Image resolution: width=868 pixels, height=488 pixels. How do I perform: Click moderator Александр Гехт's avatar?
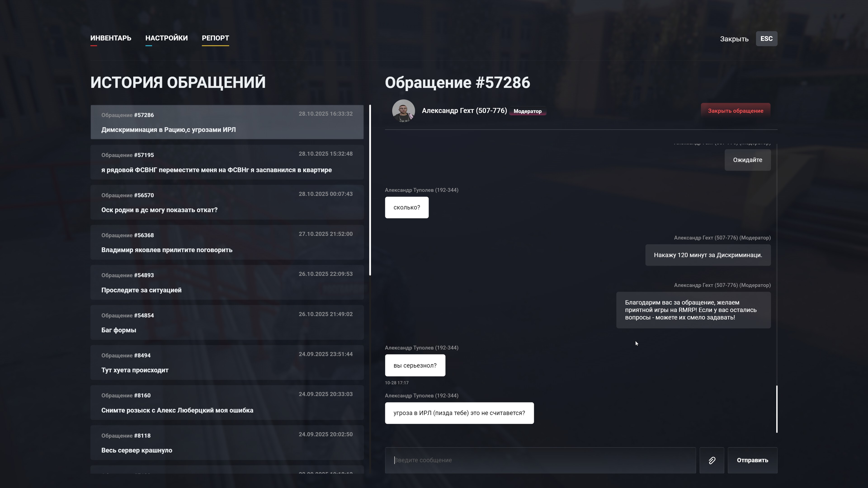click(x=403, y=111)
